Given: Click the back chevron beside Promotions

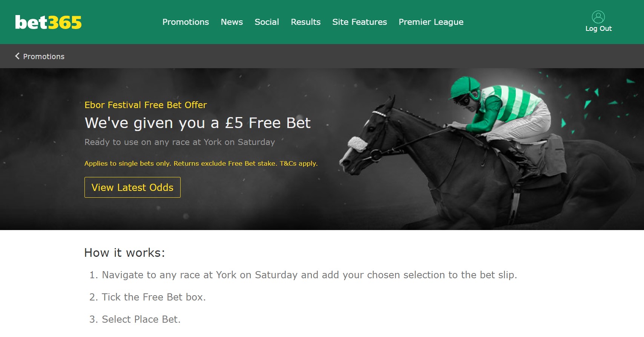Looking at the screenshot, I should tap(17, 56).
